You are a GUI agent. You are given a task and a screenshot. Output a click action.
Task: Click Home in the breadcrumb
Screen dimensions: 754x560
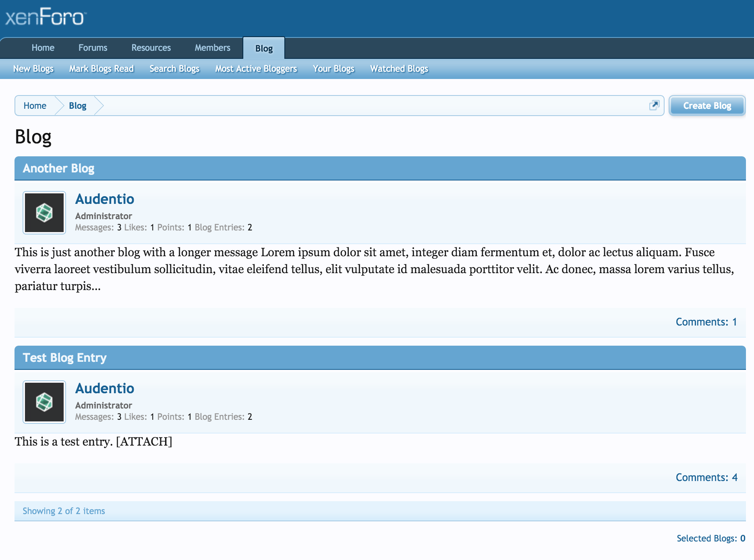coord(35,106)
